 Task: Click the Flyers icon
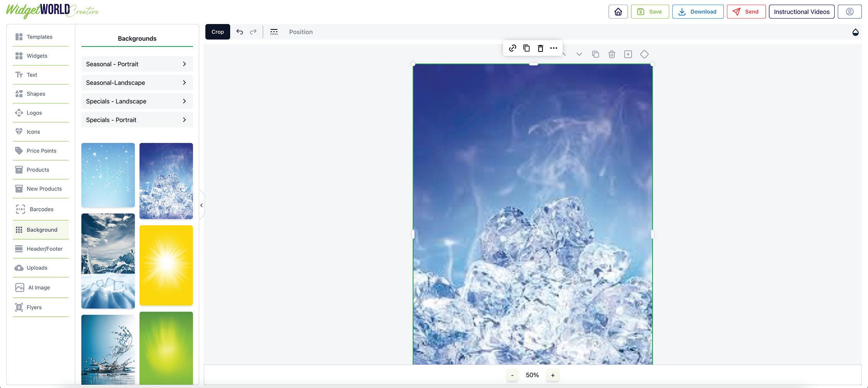[x=19, y=307]
